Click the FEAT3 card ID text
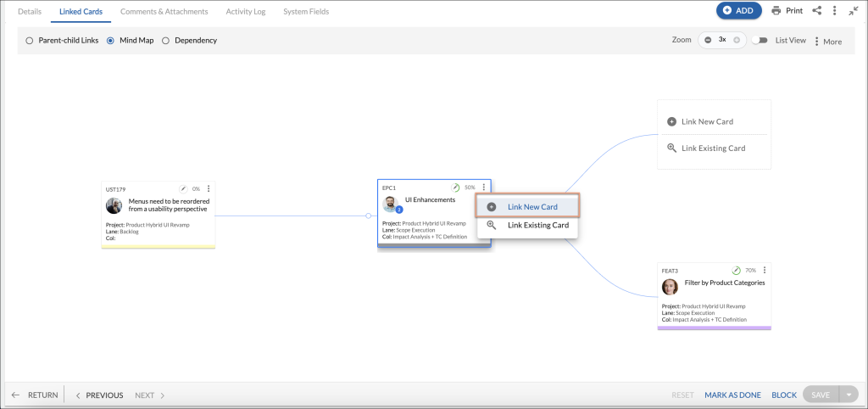Screen dimensions: 868x409 click(x=670, y=271)
